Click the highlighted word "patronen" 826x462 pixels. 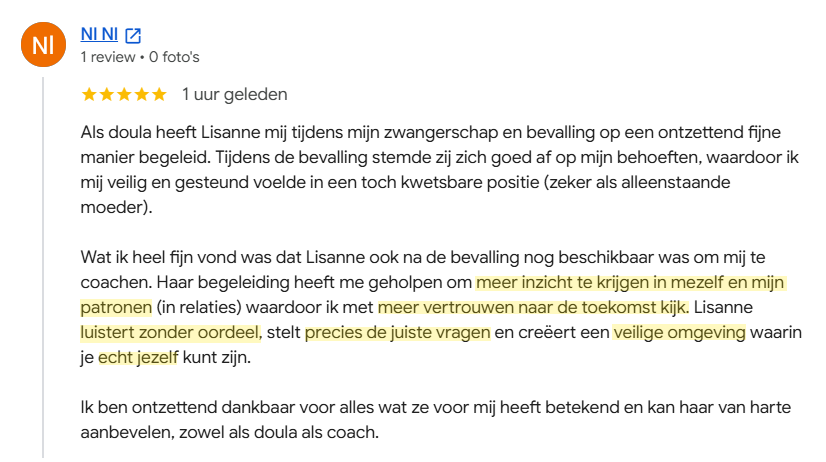pos(116,307)
